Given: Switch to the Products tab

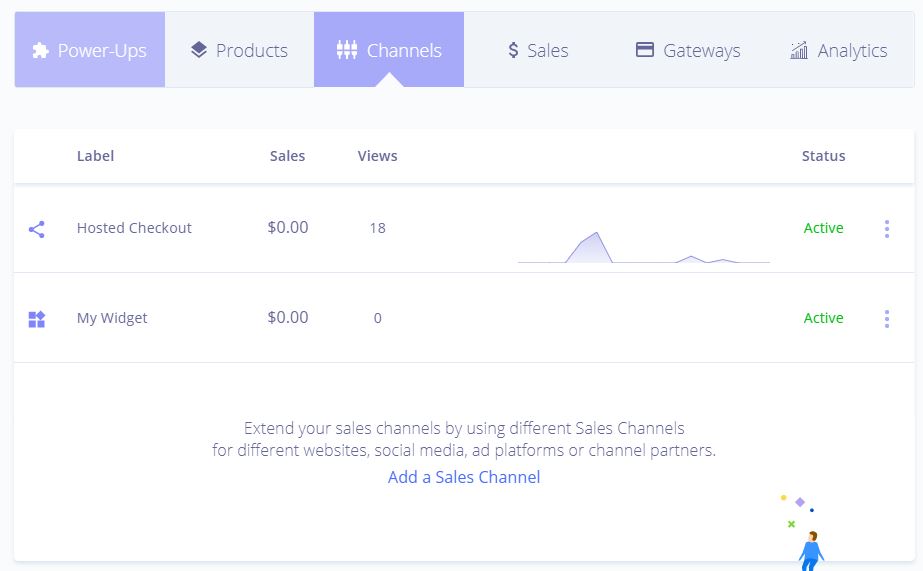Looking at the screenshot, I should pos(240,50).
